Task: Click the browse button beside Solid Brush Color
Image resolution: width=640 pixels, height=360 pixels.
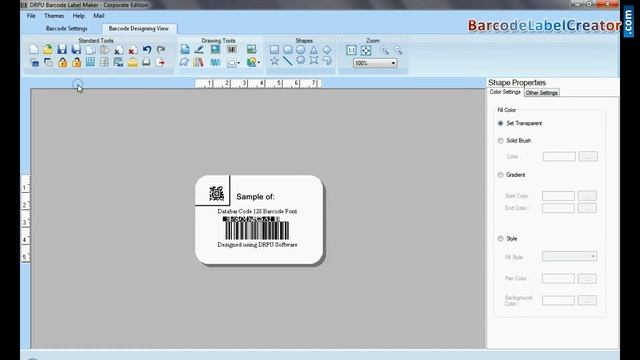Action: [x=588, y=156]
